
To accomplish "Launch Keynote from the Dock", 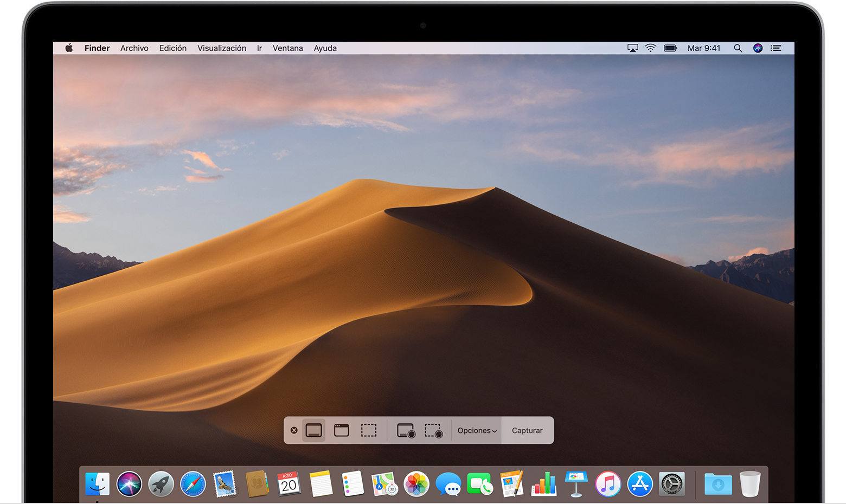I will [576, 484].
